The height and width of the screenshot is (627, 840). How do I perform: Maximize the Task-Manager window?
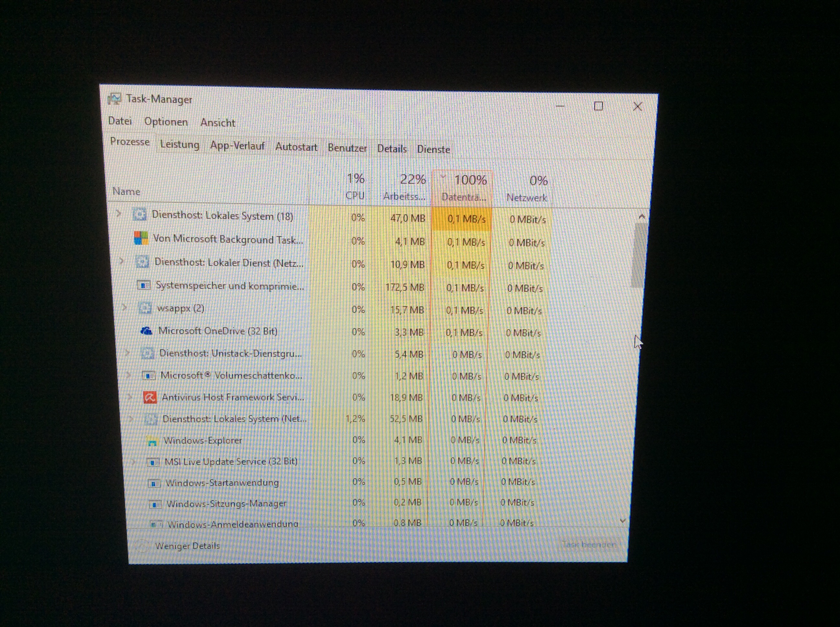point(599,106)
